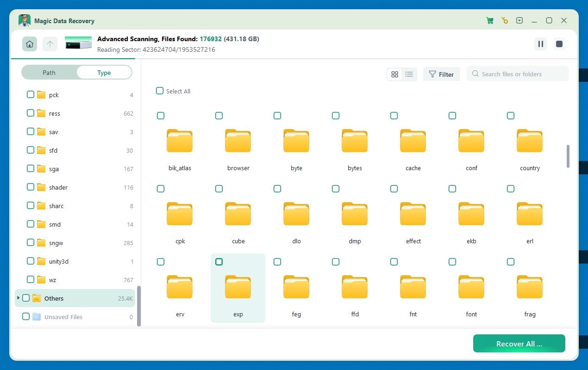588x370 pixels.
Task: Expand the Others category
Action: point(18,298)
